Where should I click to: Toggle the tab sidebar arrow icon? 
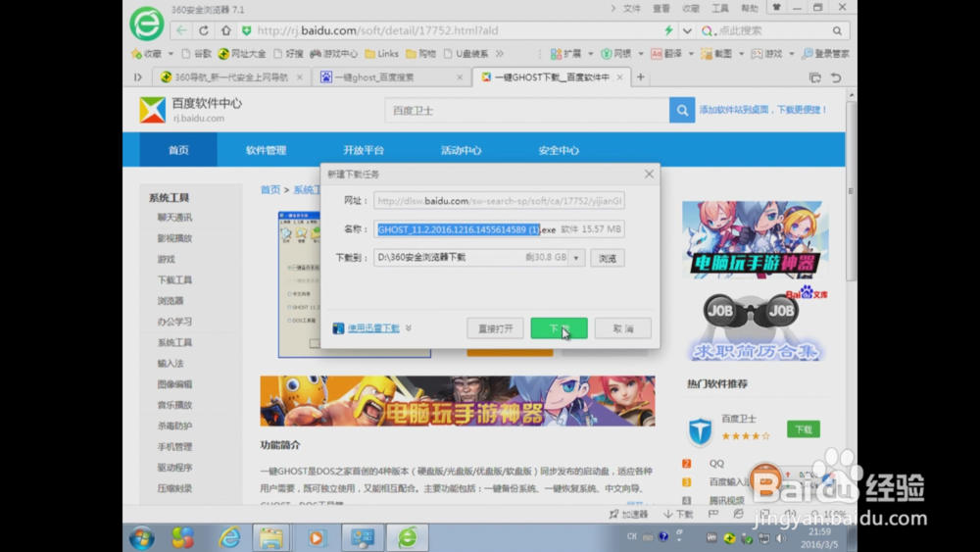[138, 76]
